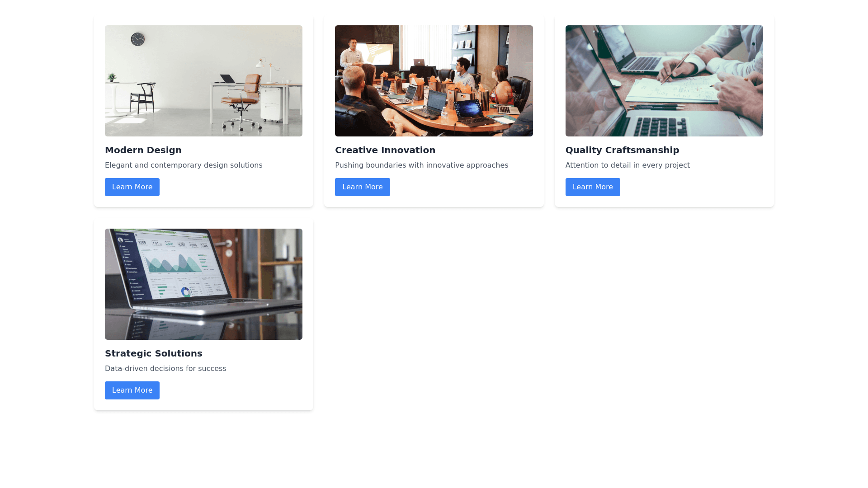The width and height of the screenshot is (868, 488).
Task: Click the Strategic Solutions title
Action: click(154, 353)
